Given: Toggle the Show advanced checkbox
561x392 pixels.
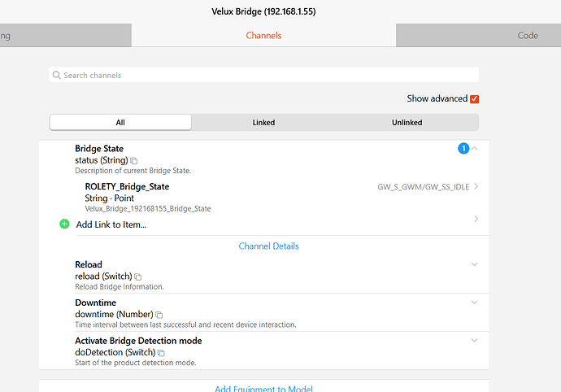Looking at the screenshot, I should (x=475, y=99).
